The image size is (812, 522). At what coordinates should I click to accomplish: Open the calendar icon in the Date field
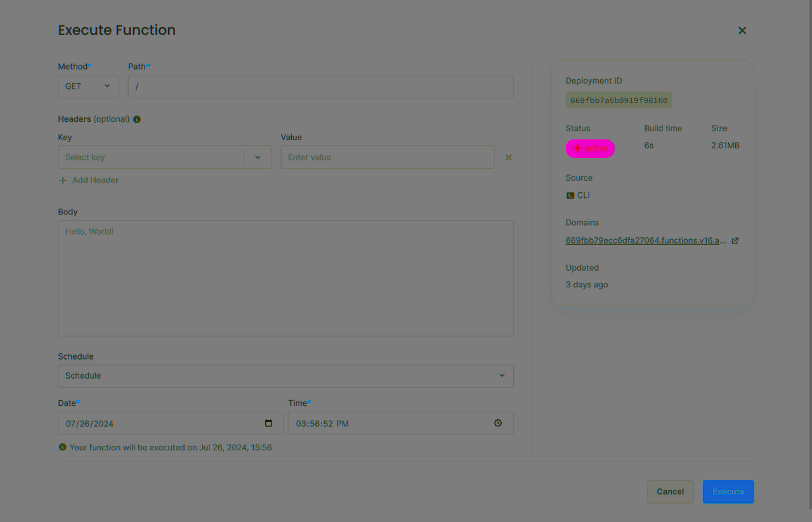click(268, 423)
